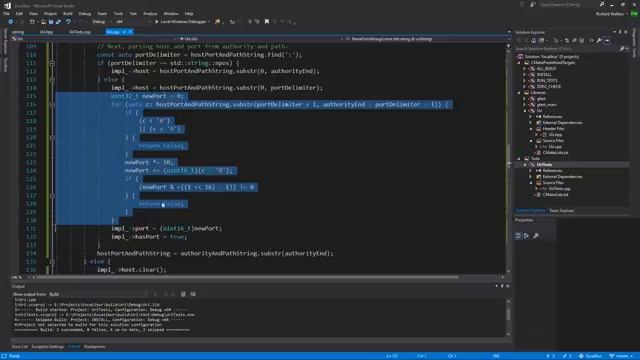Click the Clear All icon in the Output panel
The width and height of the screenshot is (640, 360).
click(x=183, y=294)
